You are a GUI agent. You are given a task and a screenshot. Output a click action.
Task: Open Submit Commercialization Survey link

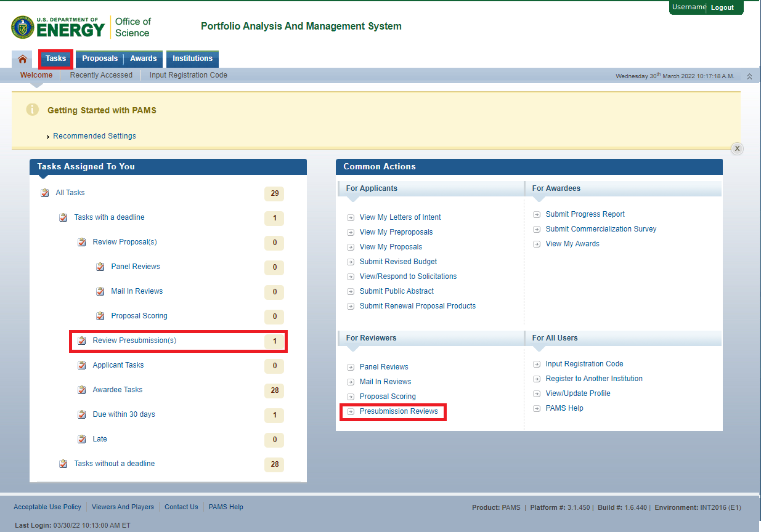(x=601, y=229)
